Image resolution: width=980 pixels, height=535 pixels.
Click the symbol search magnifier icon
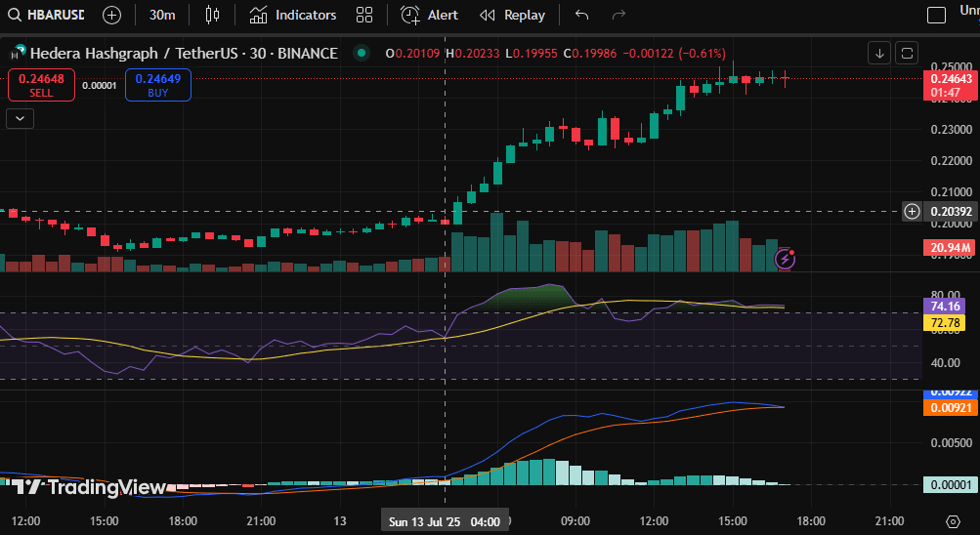14,16
